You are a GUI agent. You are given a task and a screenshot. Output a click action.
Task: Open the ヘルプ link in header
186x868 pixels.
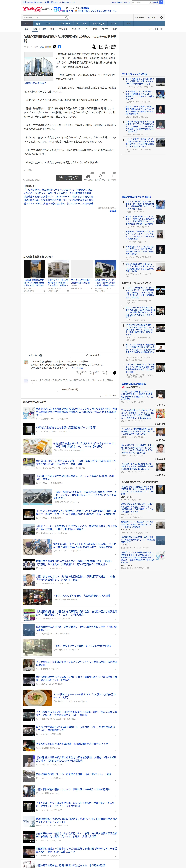click(x=127, y=2)
